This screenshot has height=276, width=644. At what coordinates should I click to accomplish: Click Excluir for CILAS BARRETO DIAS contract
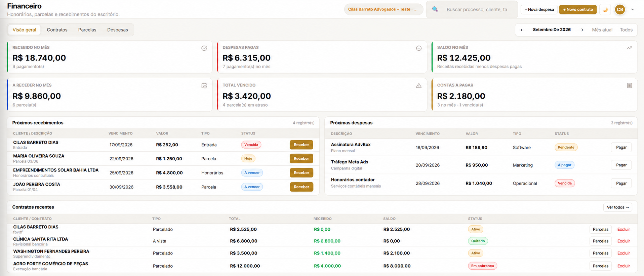click(x=623, y=229)
